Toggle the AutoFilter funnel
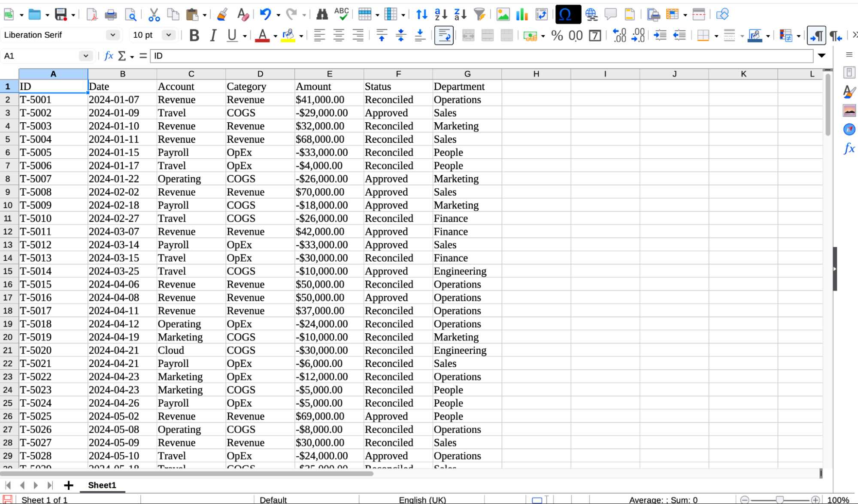The width and height of the screenshot is (858, 504). pos(479,15)
